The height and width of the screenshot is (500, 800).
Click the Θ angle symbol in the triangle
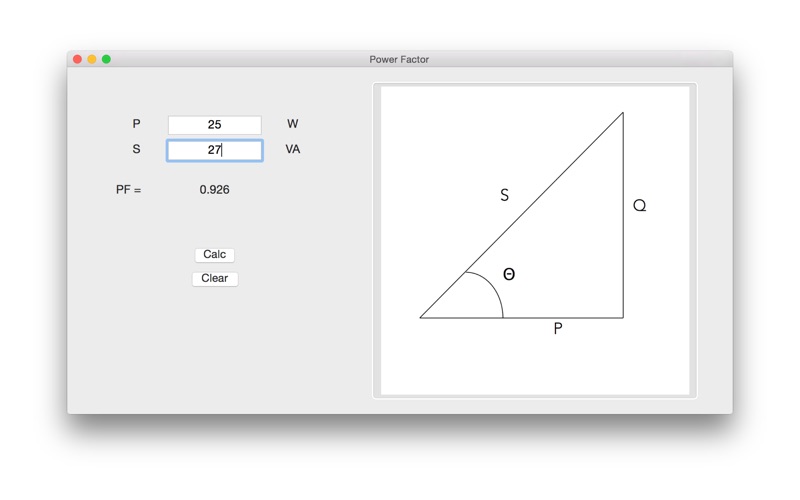509,274
